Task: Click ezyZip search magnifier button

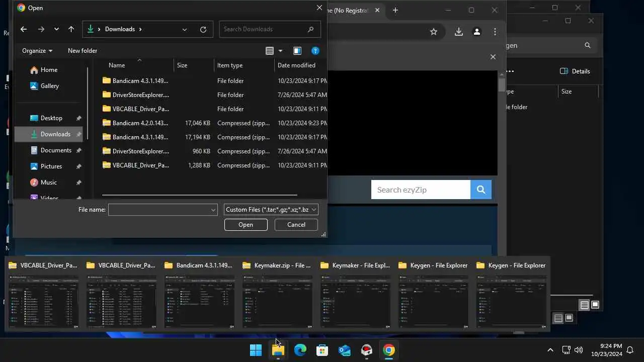Action: point(481,190)
